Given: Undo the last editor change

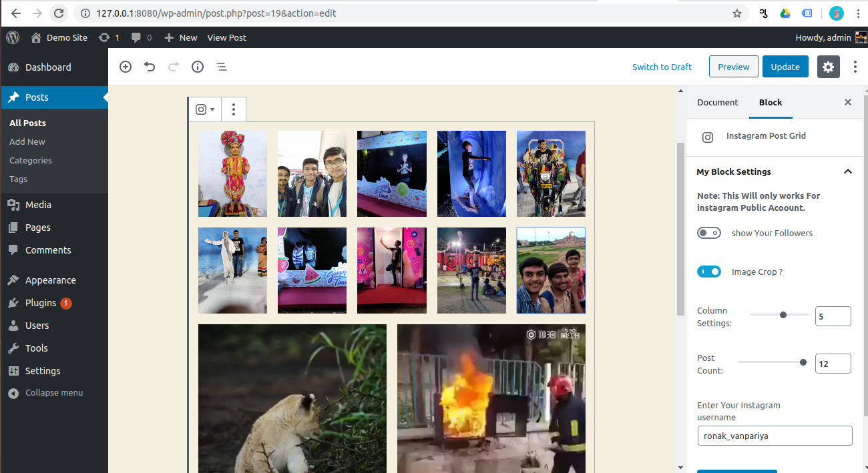Looking at the screenshot, I should (150, 67).
